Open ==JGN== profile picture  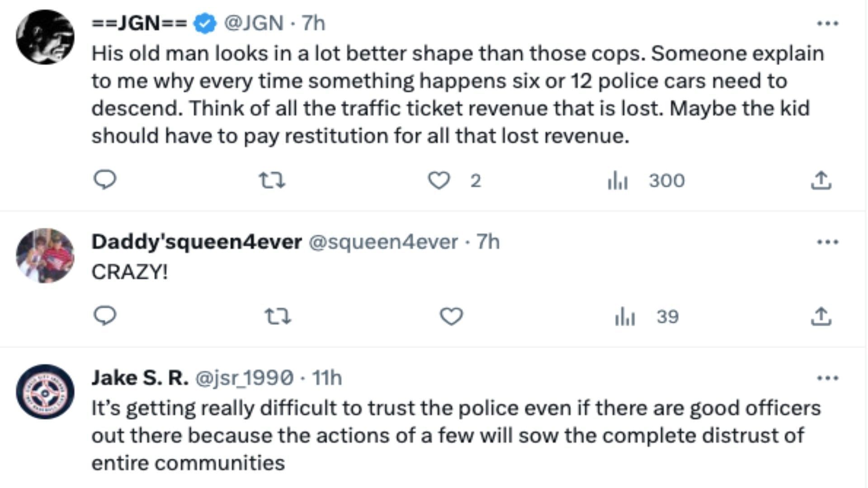(45, 37)
